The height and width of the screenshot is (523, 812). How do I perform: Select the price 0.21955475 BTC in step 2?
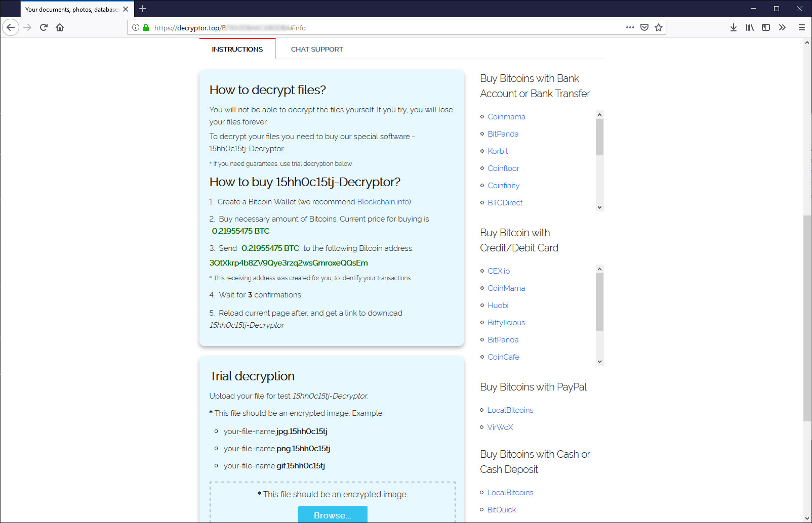click(x=240, y=231)
